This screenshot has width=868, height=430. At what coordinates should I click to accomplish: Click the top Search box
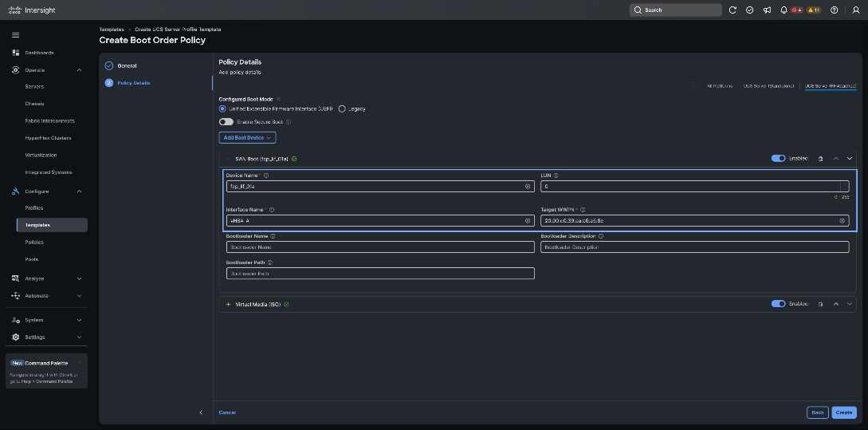pyautogui.click(x=675, y=10)
